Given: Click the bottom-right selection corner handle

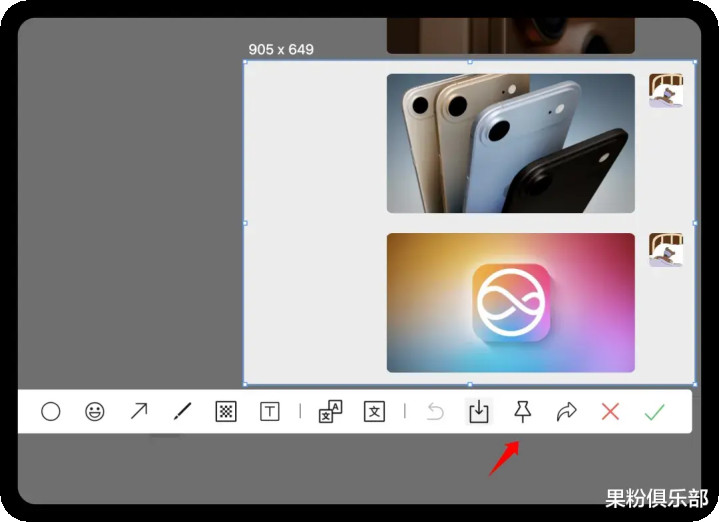Looking at the screenshot, I should tap(695, 384).
